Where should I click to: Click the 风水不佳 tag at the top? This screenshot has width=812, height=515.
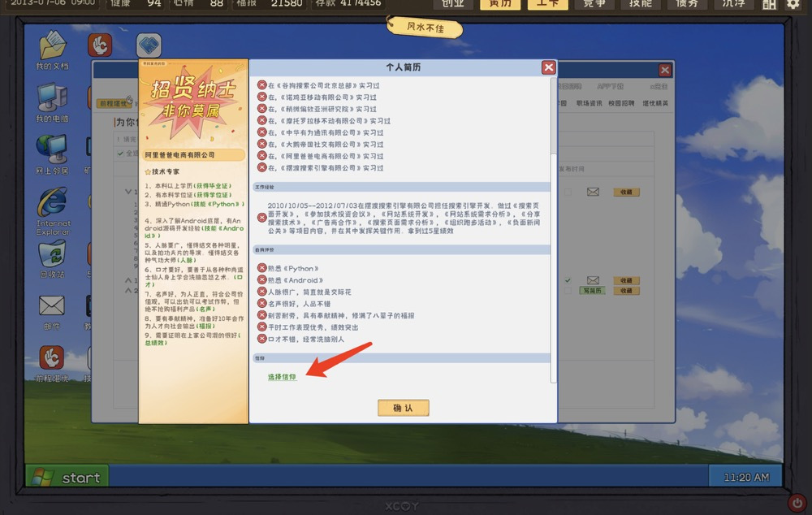[425, 28]
